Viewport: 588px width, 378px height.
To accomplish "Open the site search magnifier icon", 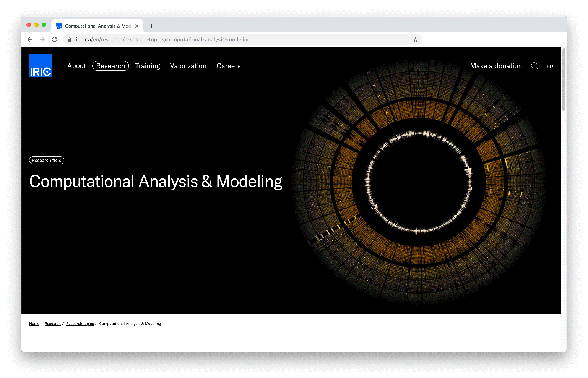I will (534, 66).
